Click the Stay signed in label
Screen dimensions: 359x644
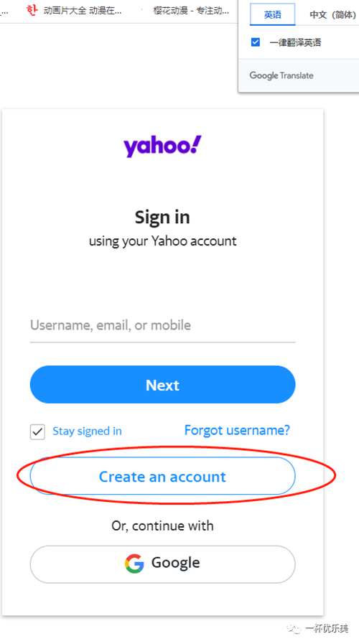coord(87,431)
